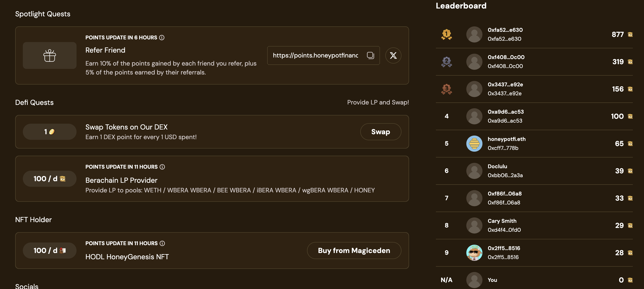Click the bronze third-place medal badge
644x289 pixels.
[446, 89]
